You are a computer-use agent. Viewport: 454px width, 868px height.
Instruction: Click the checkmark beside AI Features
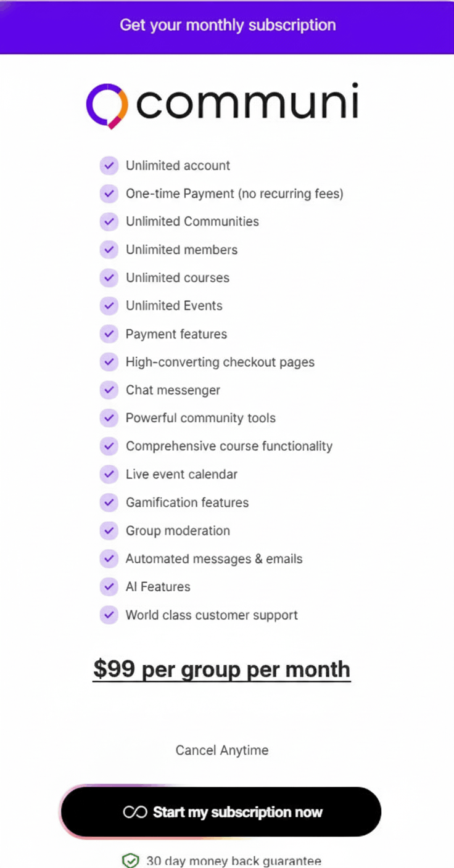(109, 587)
